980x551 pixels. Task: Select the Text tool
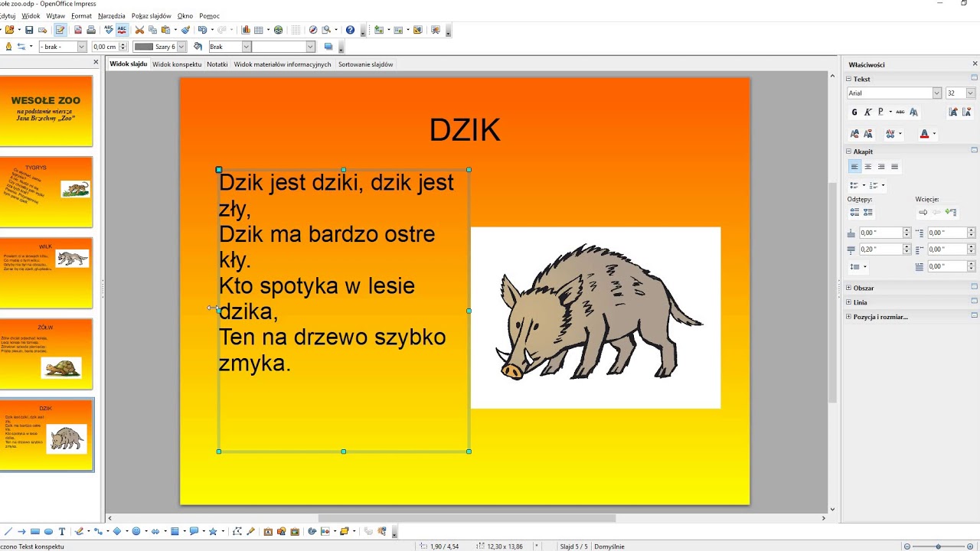point(62,531)
